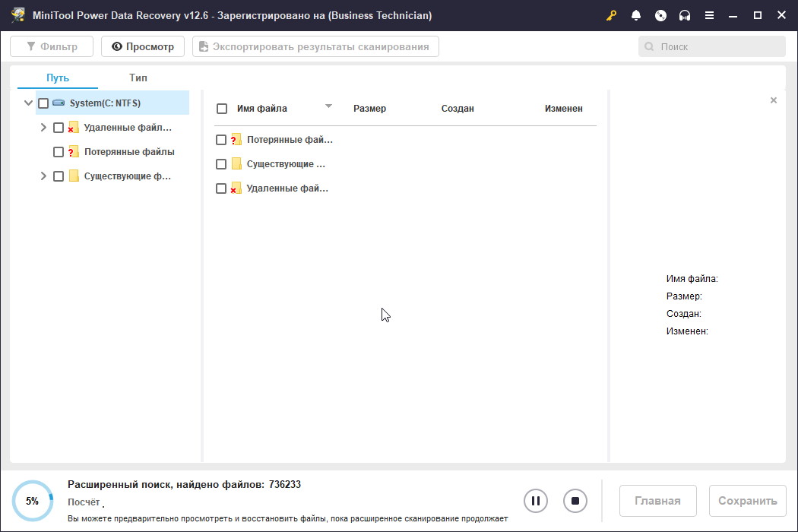The width and height of the screenshot is (798, 532).
Task: Click the Размер: label in details panel
Action: click(x=684, y=296)
